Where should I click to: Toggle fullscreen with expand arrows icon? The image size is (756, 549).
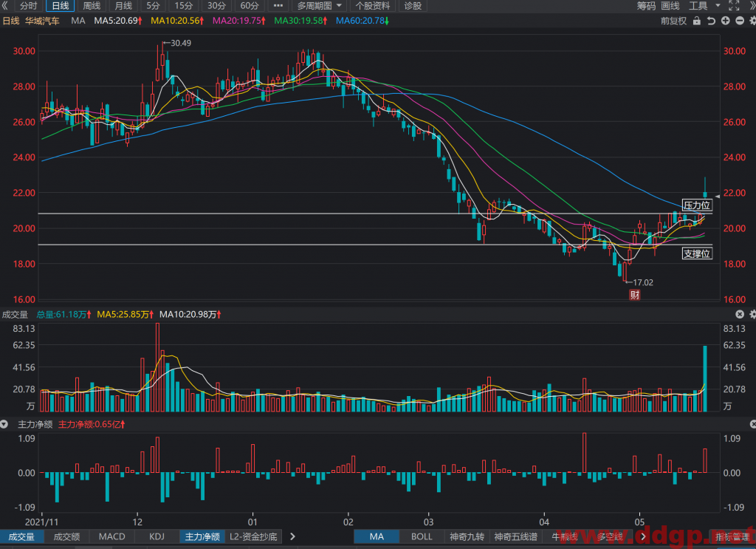coord(734,6)
